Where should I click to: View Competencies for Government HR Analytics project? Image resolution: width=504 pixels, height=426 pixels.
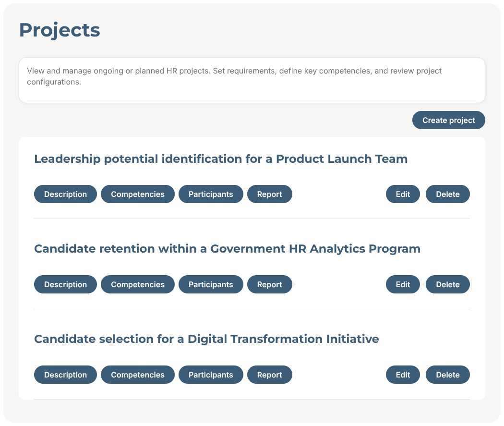(138, 285)
